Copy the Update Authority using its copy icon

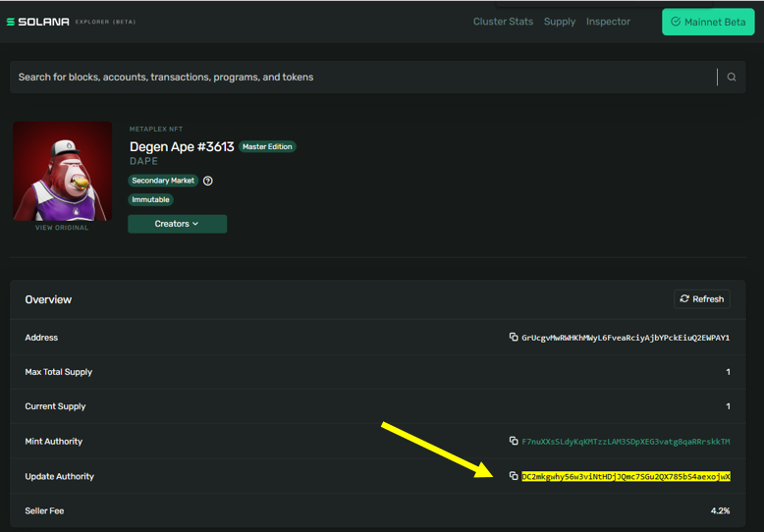coord(514,476)
